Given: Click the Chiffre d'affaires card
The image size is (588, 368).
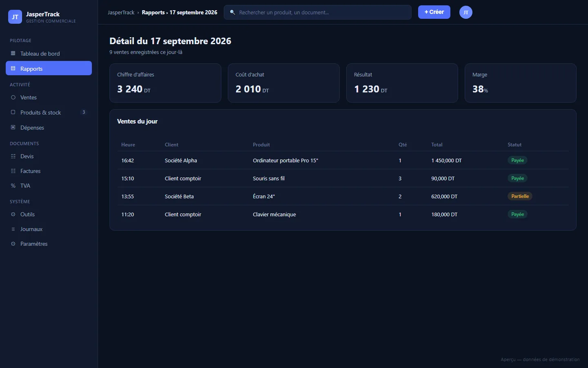Looking at the screenshot, I should coord(165,83).
